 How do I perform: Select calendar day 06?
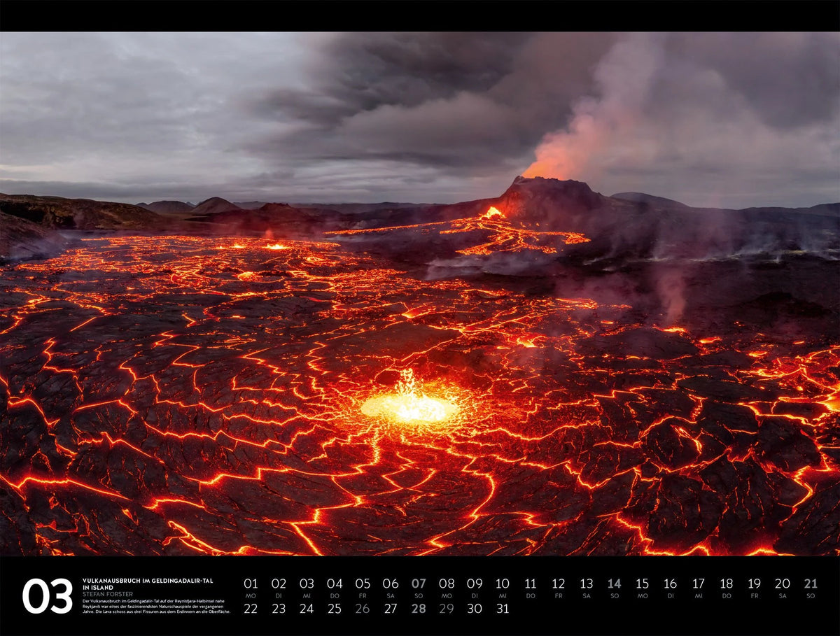391,584
